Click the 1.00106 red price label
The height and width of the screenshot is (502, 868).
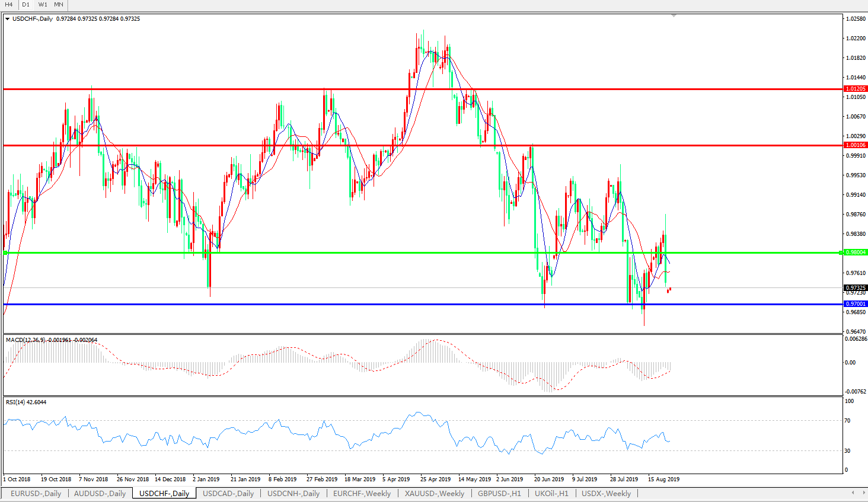pyautogui.click(x=855, y=145)
